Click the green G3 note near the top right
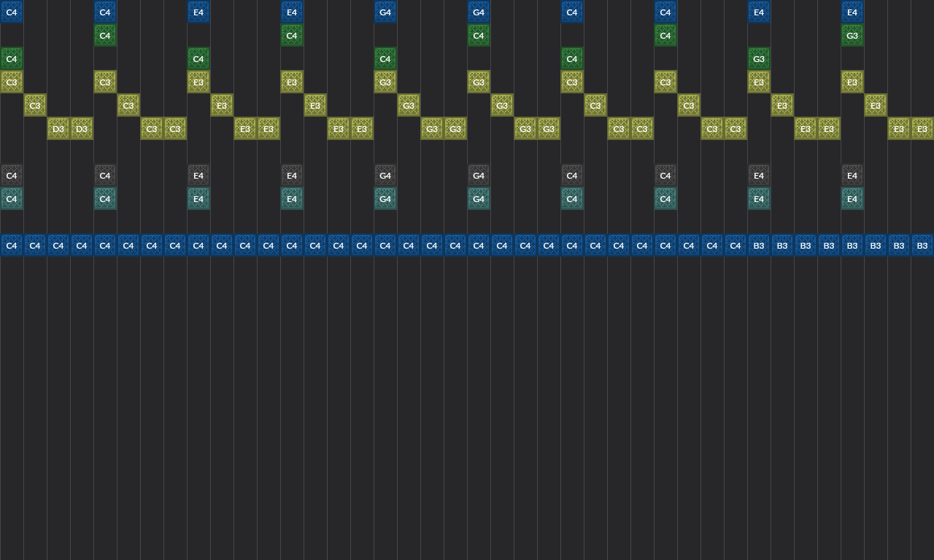This screenshot has height=560, width=934. [x=852, y=35]
